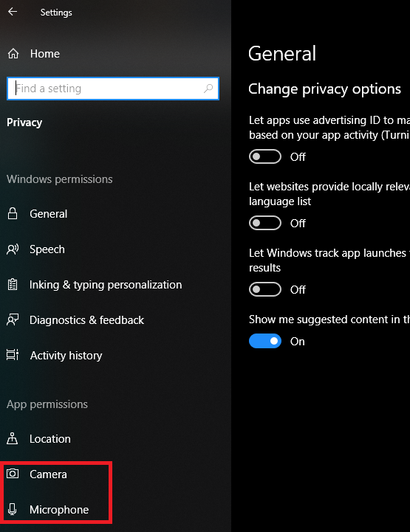Click the Home house icon

13,54
